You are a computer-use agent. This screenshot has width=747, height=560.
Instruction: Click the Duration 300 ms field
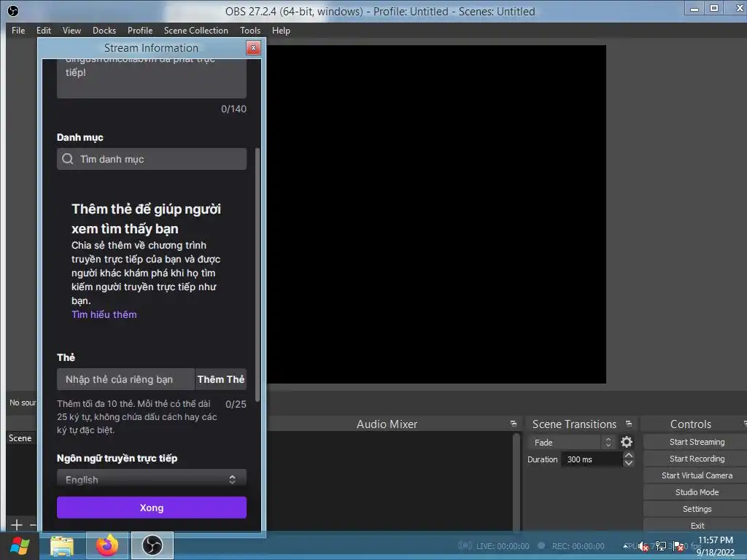coord(591,459)
